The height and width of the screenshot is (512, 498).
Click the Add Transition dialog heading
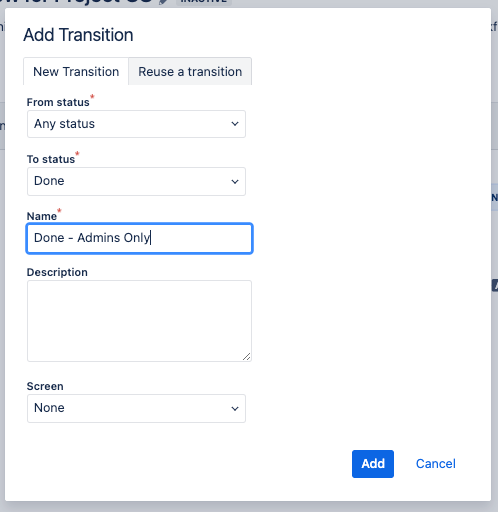pos(78,35)
